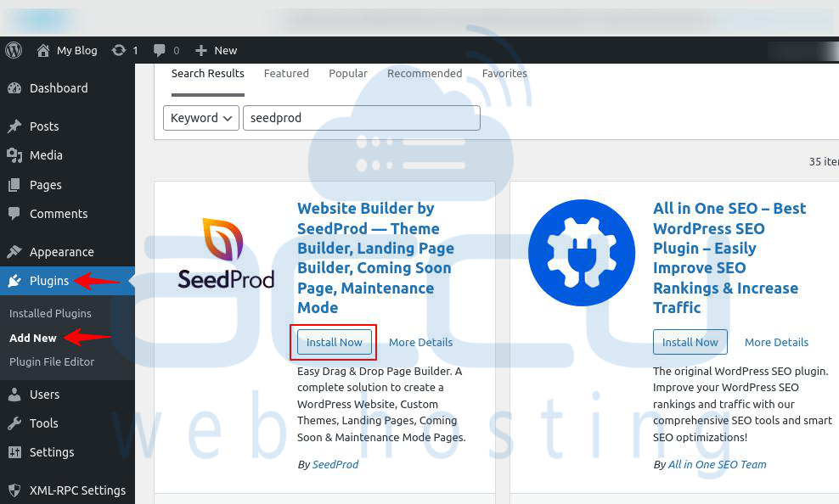Open the Appearance menu icon
This screenshot has width=839, height=504.
tap(14, 252)
